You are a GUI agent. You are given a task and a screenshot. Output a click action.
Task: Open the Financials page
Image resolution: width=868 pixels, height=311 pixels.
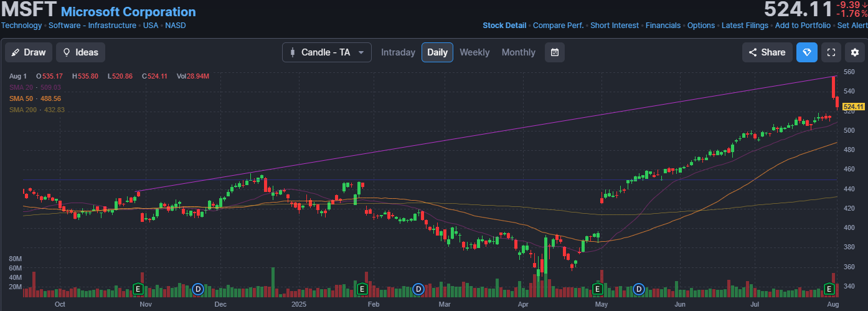pyautogui.click(x=663, y=26)
